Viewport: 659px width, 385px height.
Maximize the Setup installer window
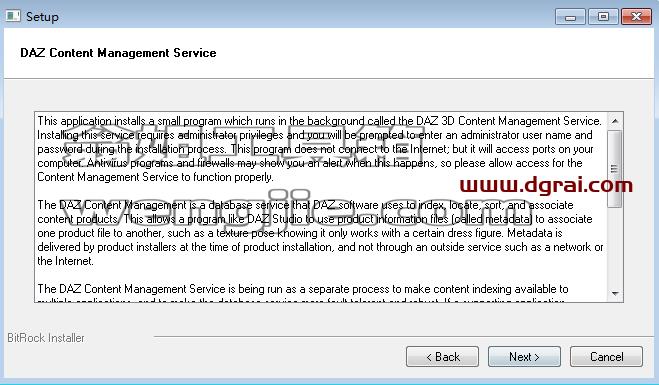point(603,17)
